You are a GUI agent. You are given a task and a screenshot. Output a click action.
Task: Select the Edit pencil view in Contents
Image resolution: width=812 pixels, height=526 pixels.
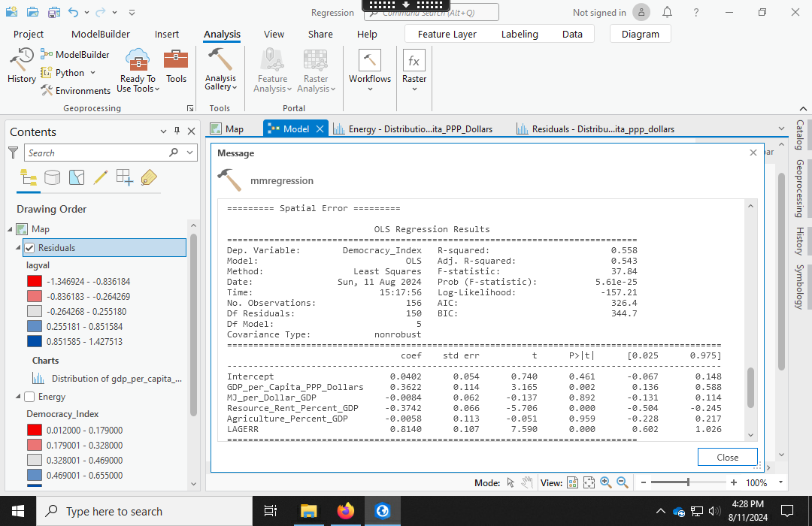tap(99, 177)
